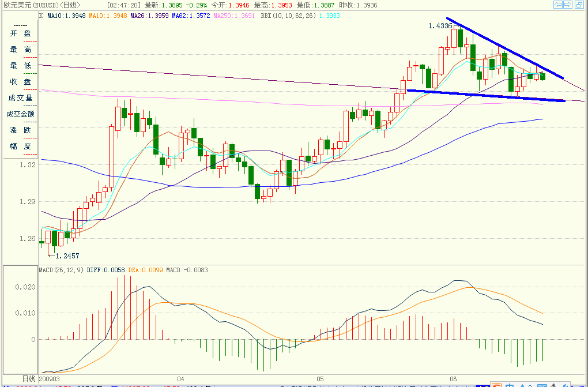Click the DIFF:0.0058 value label
The width and height of the screenshot is (588, 387).
coord(106,270)
